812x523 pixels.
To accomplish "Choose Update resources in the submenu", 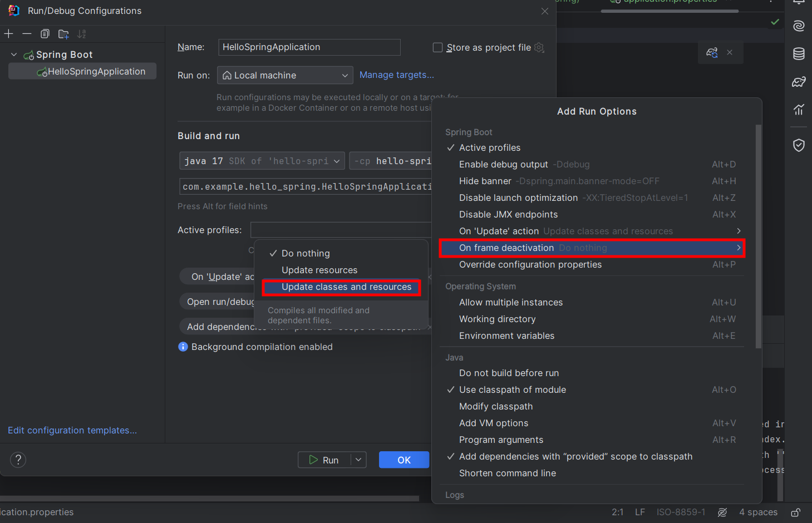I will click(x=342, y=270).
